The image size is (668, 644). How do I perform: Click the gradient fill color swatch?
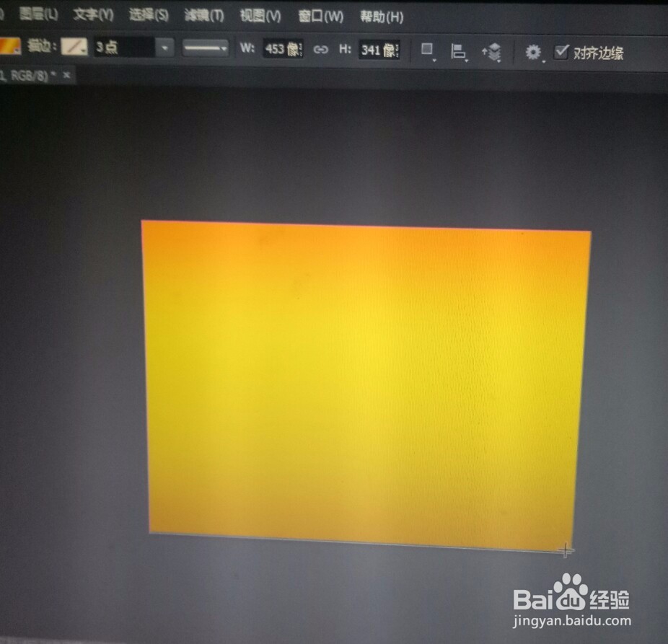(x=10, y=46)
